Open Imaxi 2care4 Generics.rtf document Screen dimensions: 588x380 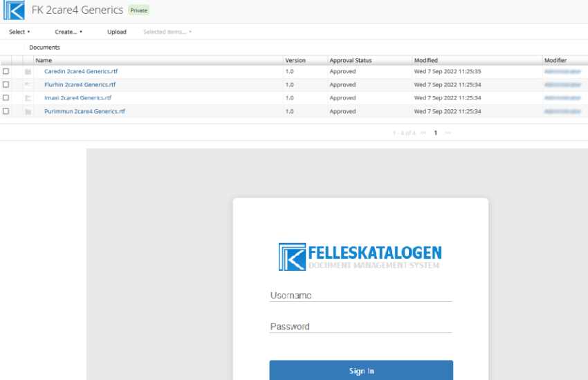pyautogui.click(x=77, y=97)
